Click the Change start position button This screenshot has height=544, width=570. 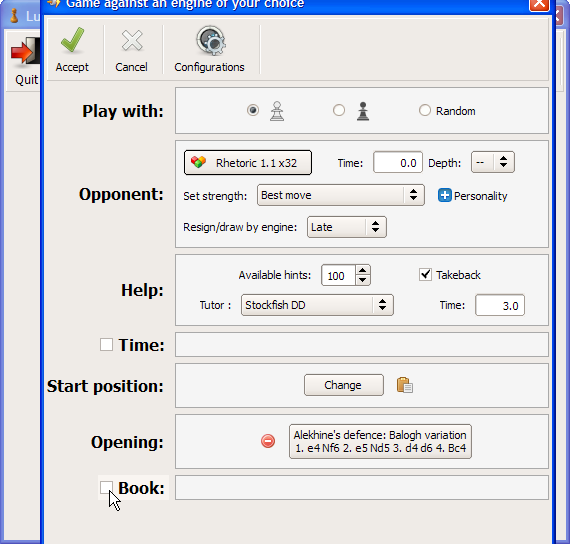pos(344,385)
